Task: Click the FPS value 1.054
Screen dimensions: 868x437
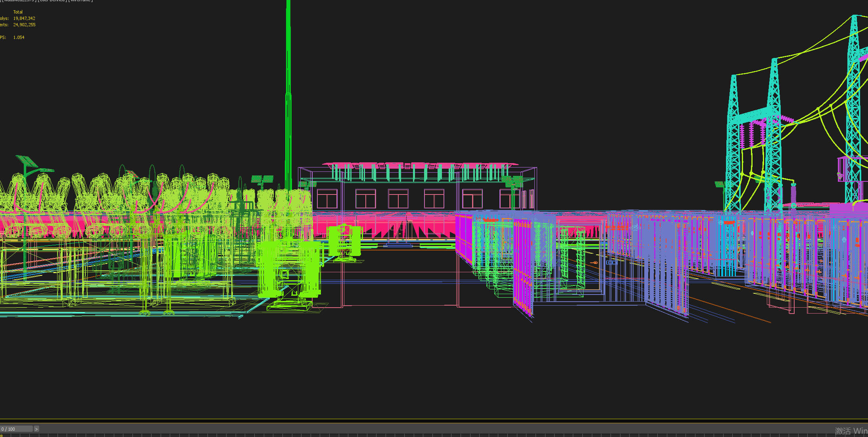Action: 19,37
